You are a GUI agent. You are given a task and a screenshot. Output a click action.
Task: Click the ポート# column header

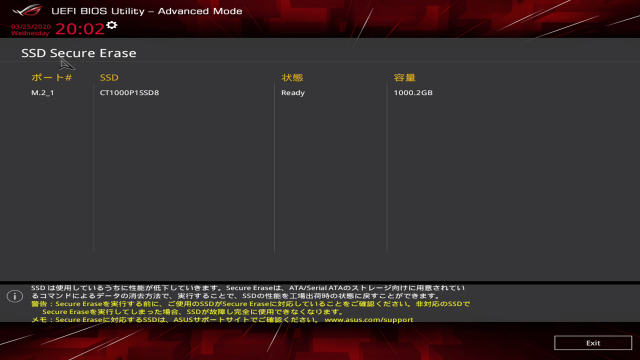point(51,78)
